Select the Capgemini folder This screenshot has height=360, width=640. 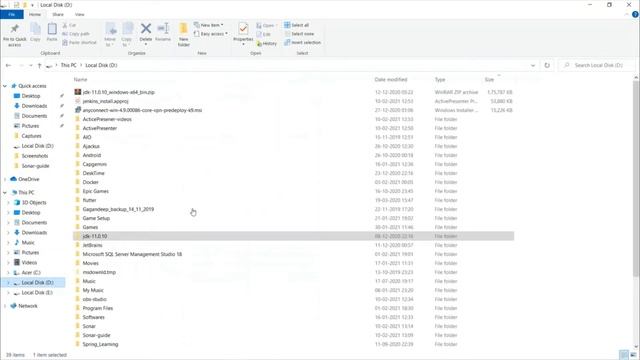[95, 164]
